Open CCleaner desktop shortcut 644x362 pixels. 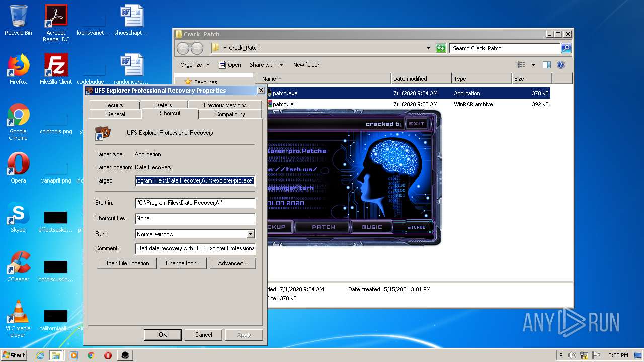pos(18,266)
